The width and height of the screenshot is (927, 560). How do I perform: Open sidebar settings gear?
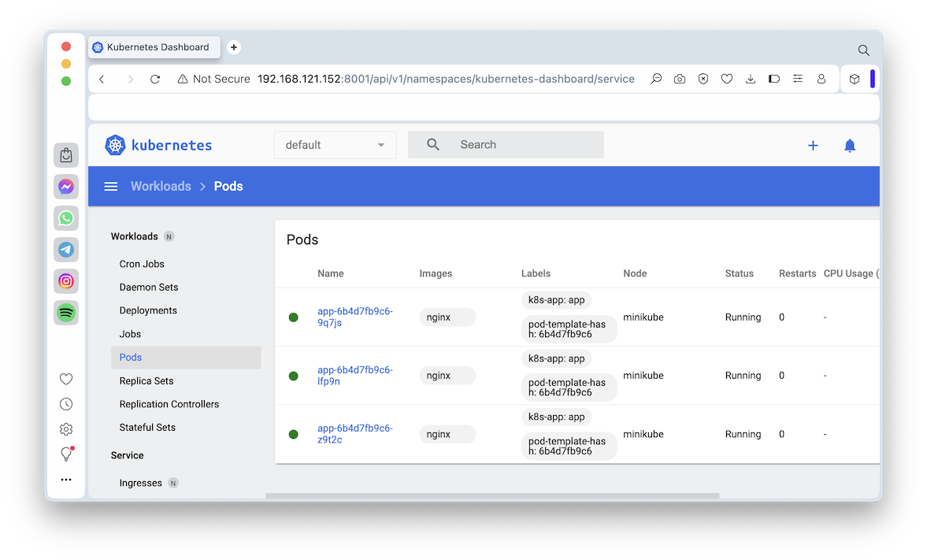(66, 429)
